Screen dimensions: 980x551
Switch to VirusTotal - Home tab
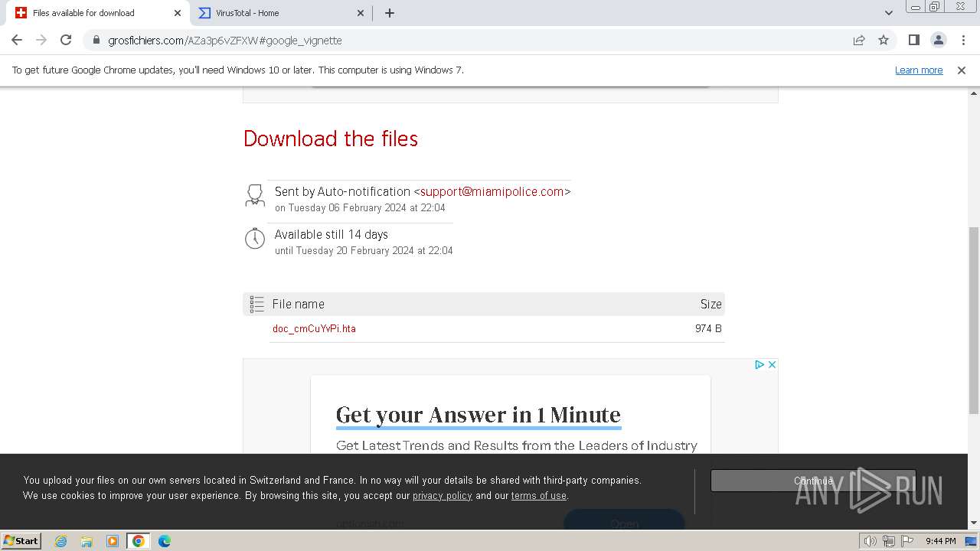pos(280,13)
